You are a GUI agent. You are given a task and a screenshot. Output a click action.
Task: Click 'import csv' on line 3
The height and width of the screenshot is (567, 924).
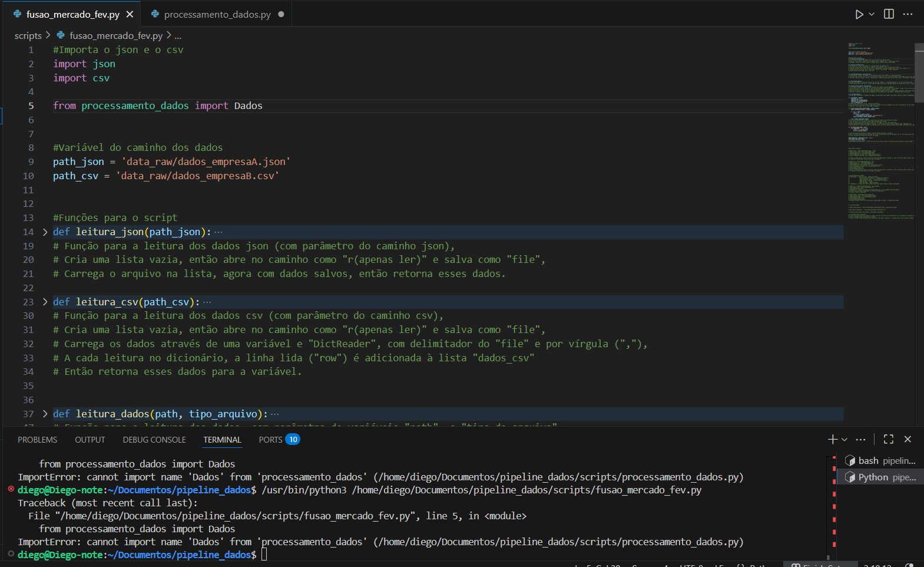(81, 78)
